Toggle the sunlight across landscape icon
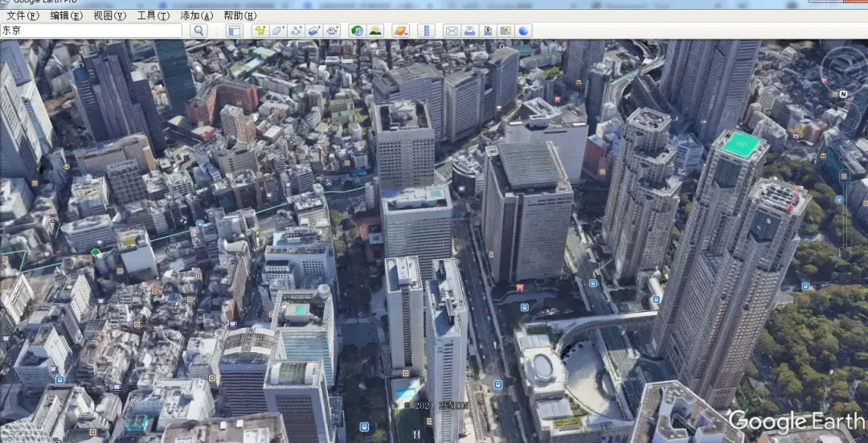868x443 pixels. pyautogui.click(x=375, y=31)
